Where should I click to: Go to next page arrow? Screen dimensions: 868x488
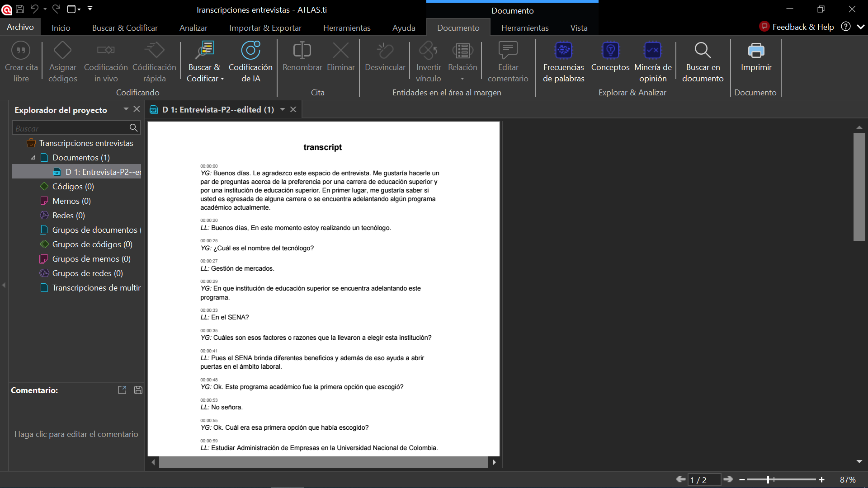(728, 479)
